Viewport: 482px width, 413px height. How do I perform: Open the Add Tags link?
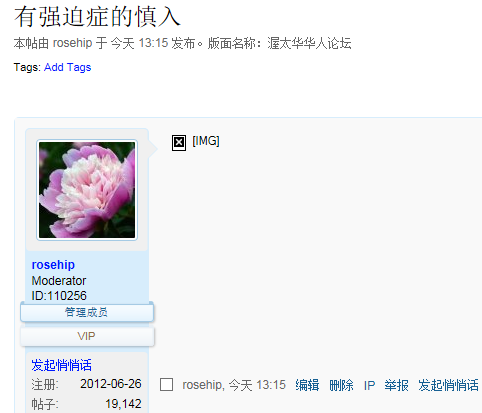(x=68, y=67)
